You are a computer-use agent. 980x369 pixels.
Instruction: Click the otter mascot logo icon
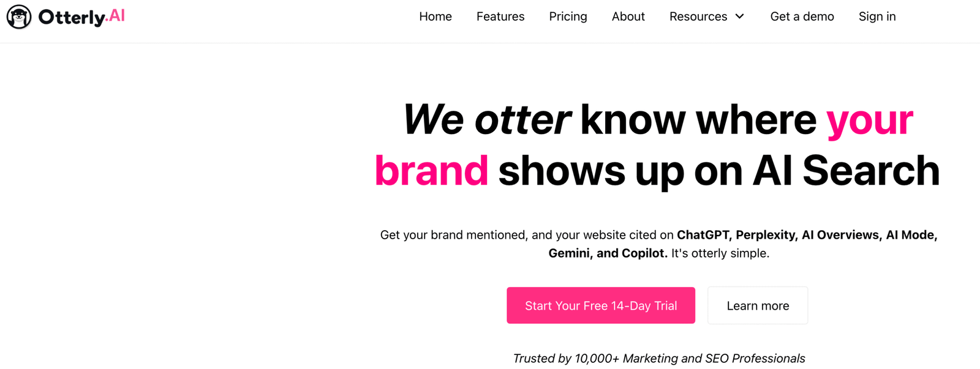(19, 17)
